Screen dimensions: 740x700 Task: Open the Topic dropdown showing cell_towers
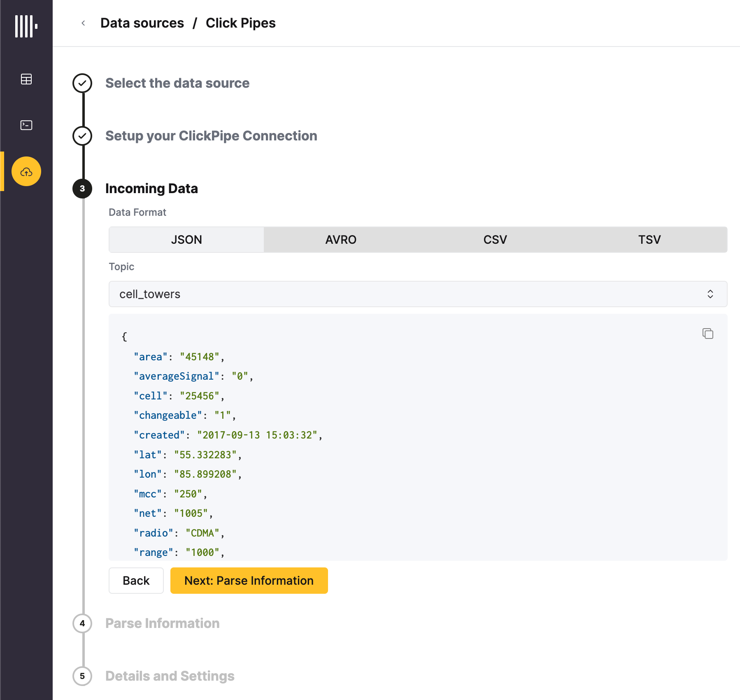pyautogui.click(x=418, y=294)
